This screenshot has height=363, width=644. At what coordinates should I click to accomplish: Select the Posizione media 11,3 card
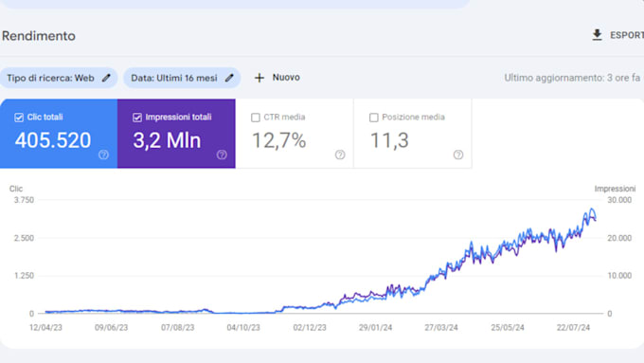pos(413,134)
